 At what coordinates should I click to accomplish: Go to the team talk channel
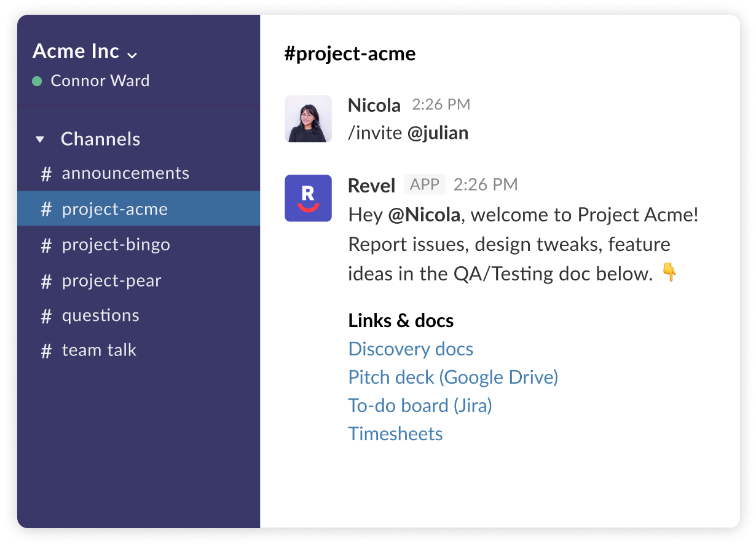99,350
